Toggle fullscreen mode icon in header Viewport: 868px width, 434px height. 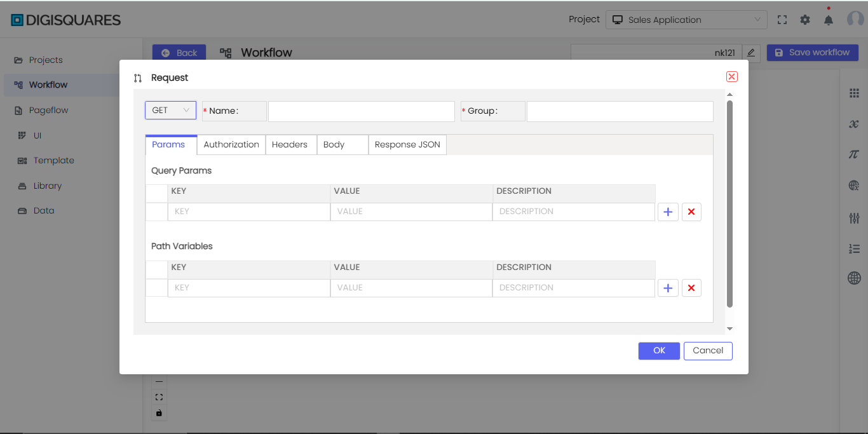tap(782, 20)
